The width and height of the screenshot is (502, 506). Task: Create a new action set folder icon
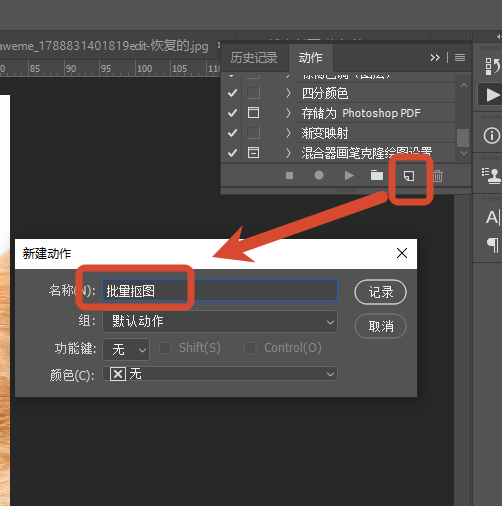pyautogui.click(x=377, y=175)
